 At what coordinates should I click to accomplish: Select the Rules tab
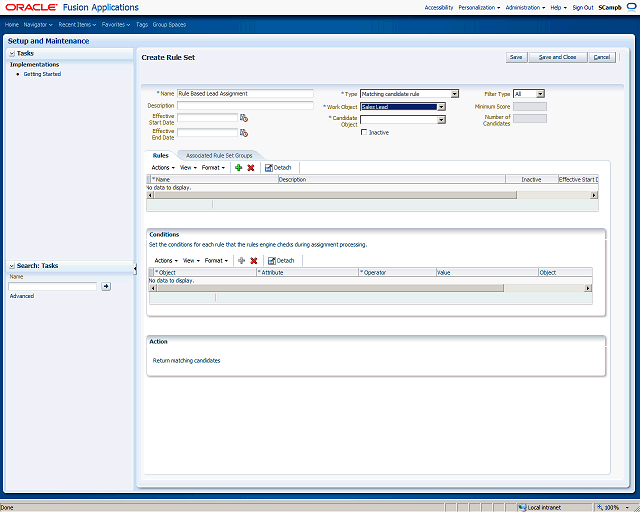pyautogui.click(x=160, y=156)
